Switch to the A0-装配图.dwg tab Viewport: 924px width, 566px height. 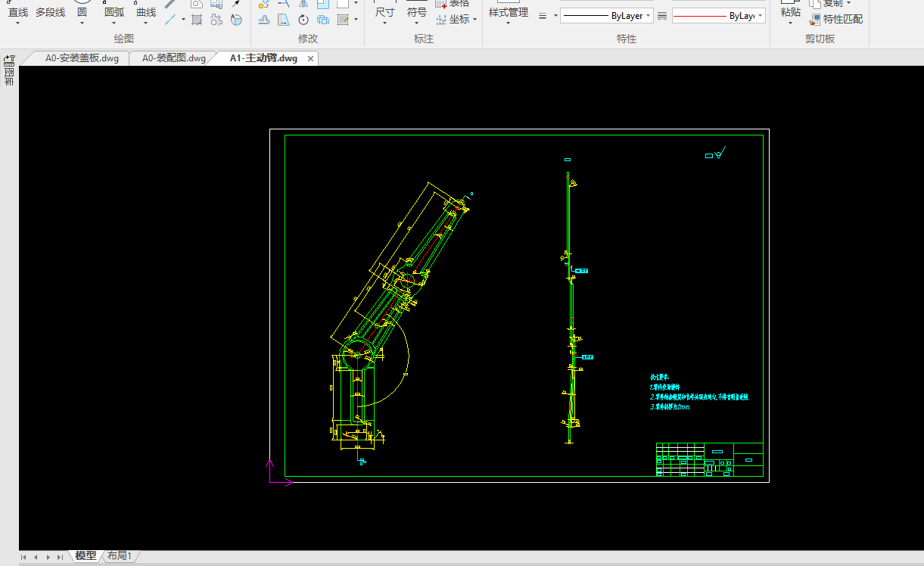[x=174, y=58]
